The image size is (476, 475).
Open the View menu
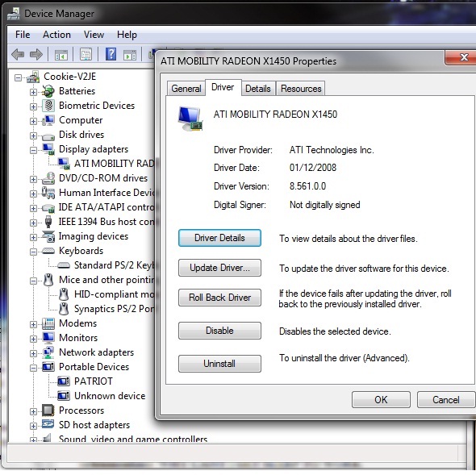[94, 35]
